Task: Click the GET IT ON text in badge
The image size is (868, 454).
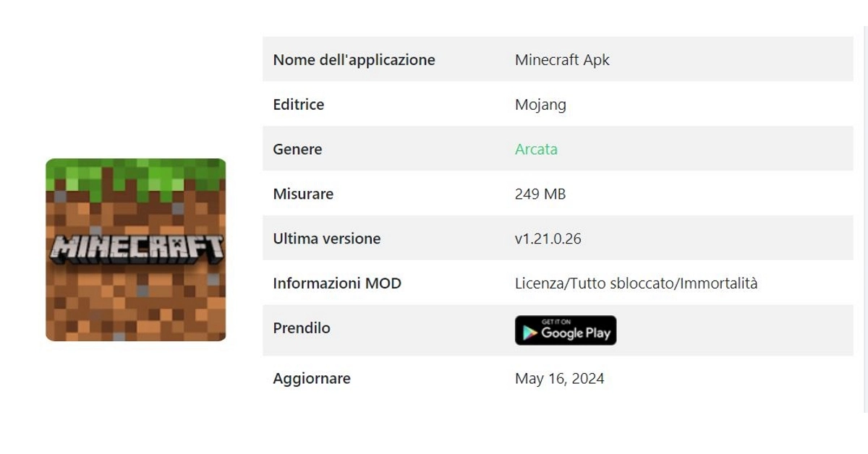Action: pos(556,322)
